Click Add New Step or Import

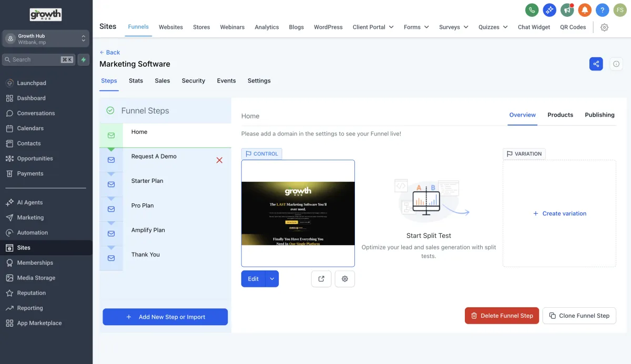165,317
